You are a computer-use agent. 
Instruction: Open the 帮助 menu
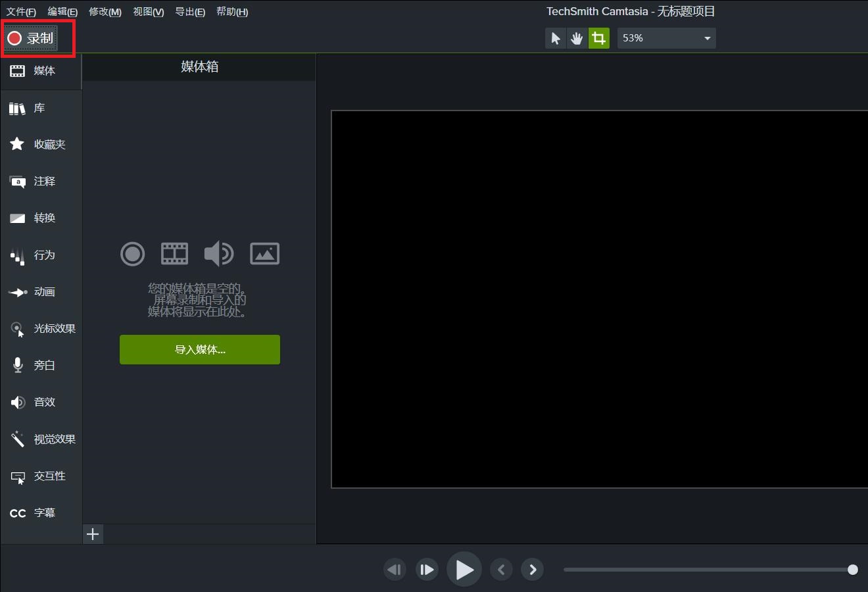(x=232, y=12)
